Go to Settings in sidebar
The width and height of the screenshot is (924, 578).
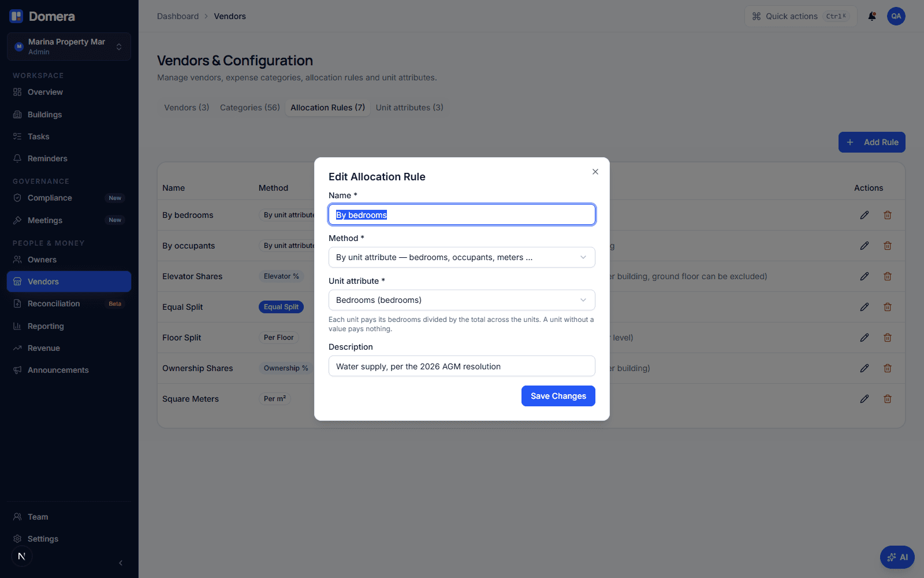(x=69, y=539)
